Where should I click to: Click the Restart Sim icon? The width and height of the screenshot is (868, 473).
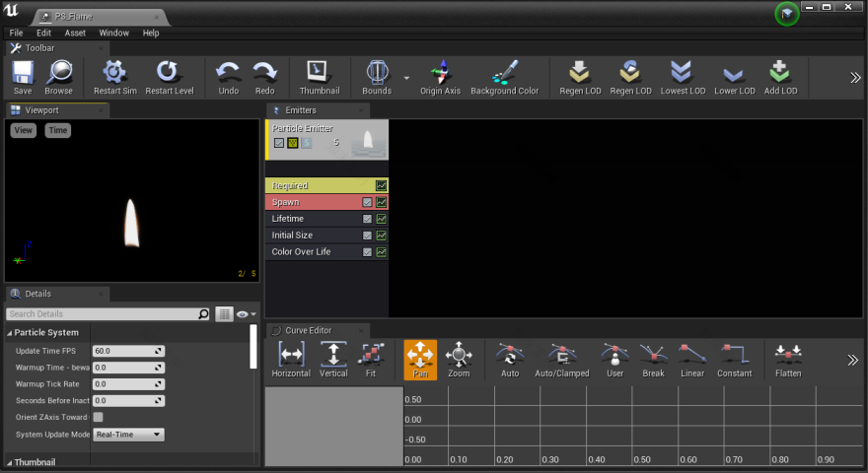[x=114, y=72]
